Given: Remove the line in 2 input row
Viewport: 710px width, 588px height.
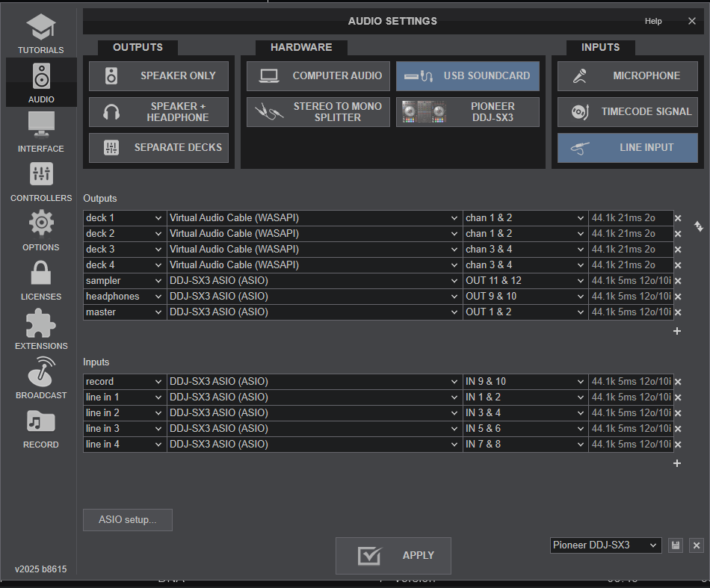Looking at the screenshot, I should pos(678,413).
